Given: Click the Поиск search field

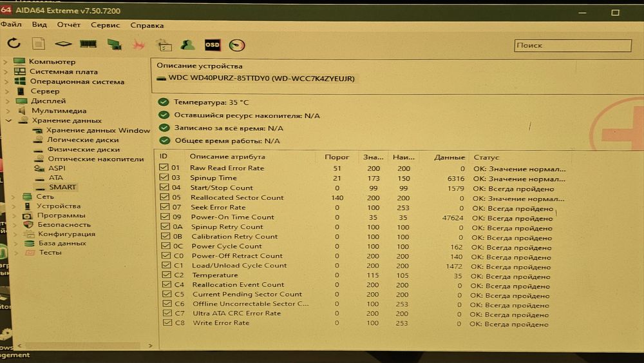Looking at the screenshot, I should (573, 45).
